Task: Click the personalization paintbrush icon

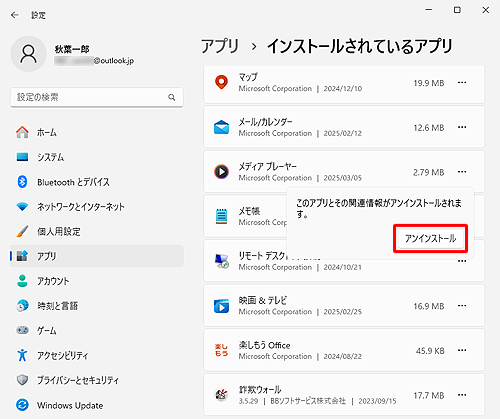Action: point(22,231)
